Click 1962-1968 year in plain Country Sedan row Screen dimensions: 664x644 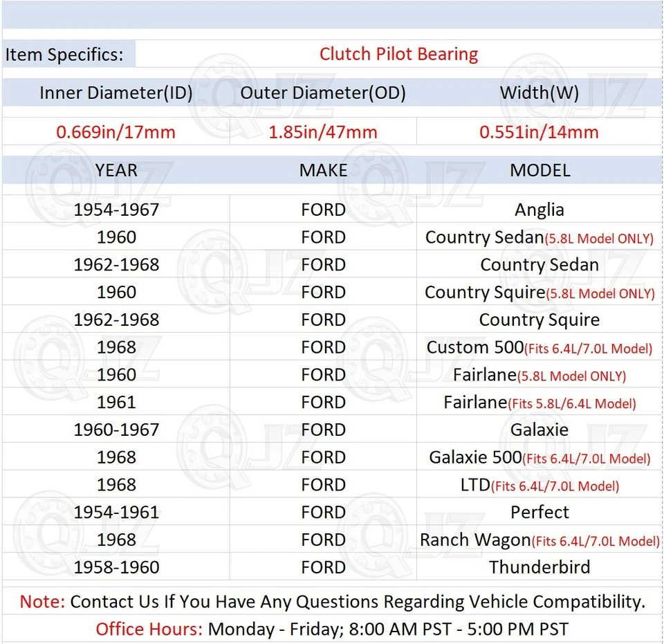click(116, 265)
